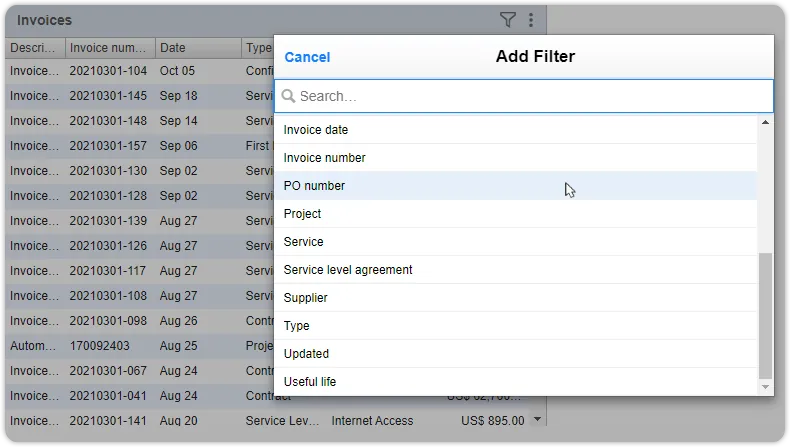Click the Sep 18 date cell
Image resolution: width=790 pixels, height=447 pixels.
pyautogui.click(x=178, y=96)
